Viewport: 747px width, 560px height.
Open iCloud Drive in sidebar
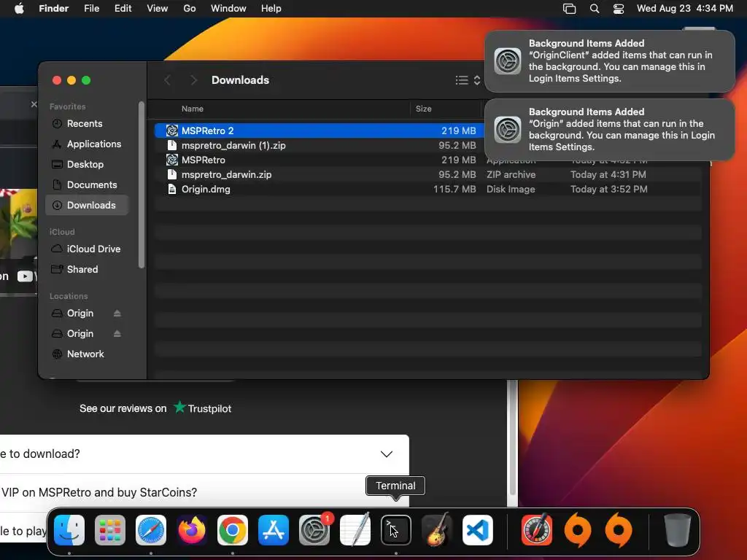87,249
